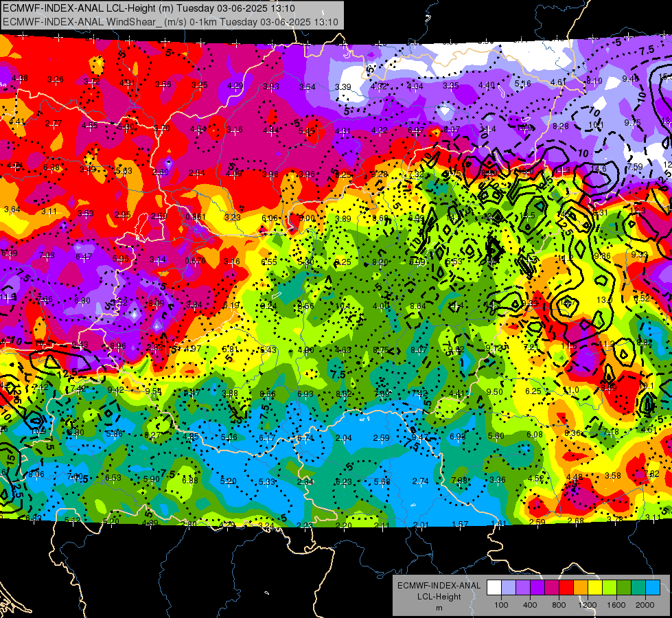Click the wind shear value '5.60'
The width and height of the screenshot is (672, 618).
(x=496, y=436)
